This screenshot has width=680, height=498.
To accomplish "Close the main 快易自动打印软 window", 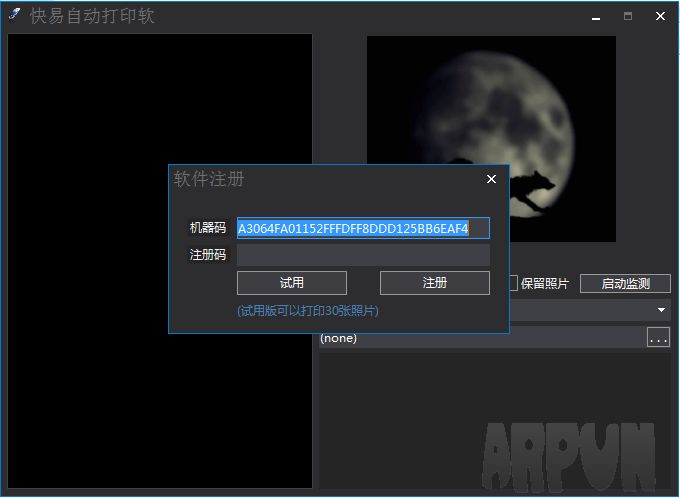I will tap(660, 16).
